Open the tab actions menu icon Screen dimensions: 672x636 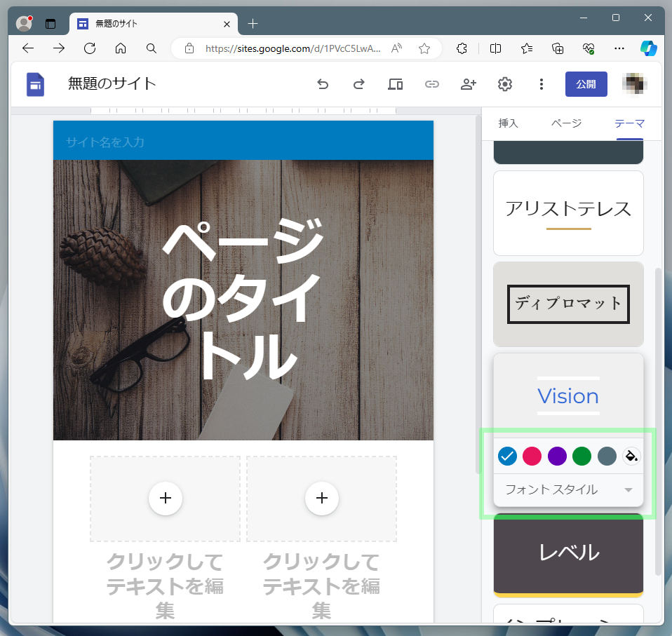[x=51, y=24]
